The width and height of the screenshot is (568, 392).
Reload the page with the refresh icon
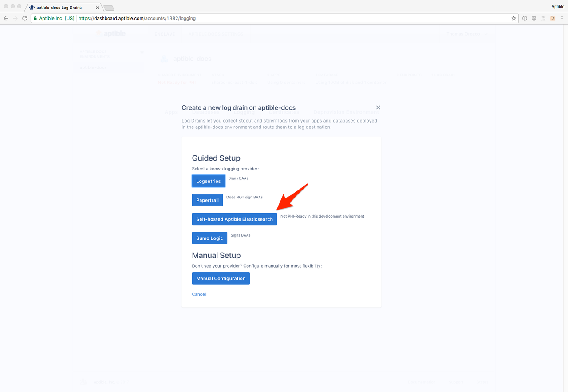tap(24, 19)
